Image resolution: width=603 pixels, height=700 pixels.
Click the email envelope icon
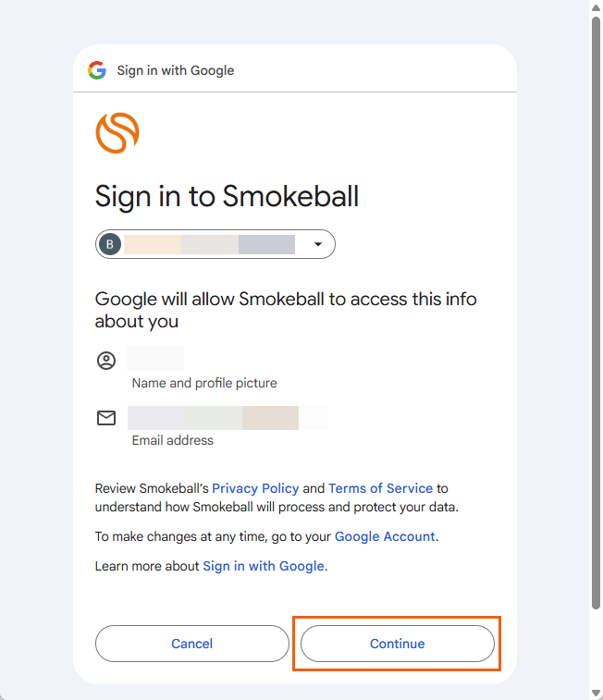click(106, 418)
